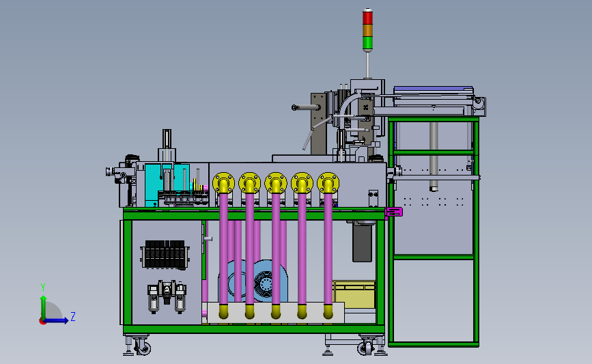Click the green Y axis of the triad
Viewport: 592px width, 364px height.
[44, 307]
